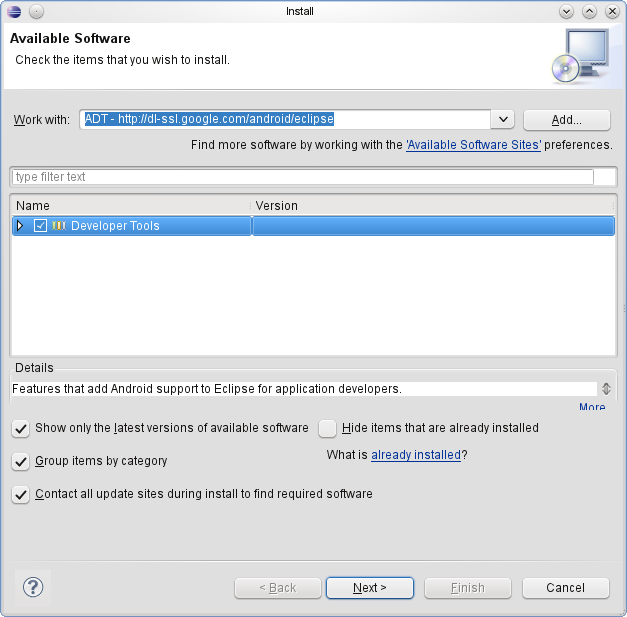Open the Work with dropdown list
The height and width of the screenshot is (617, 627).
pos(503,119)
